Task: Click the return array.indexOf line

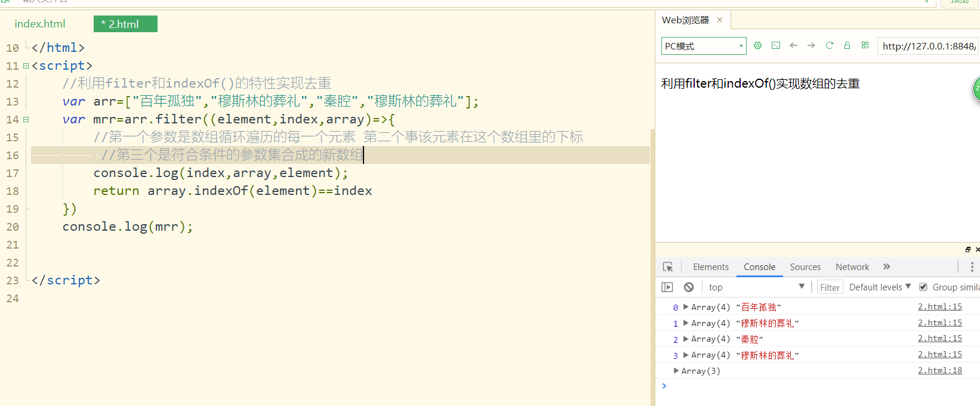Action: 233,191
